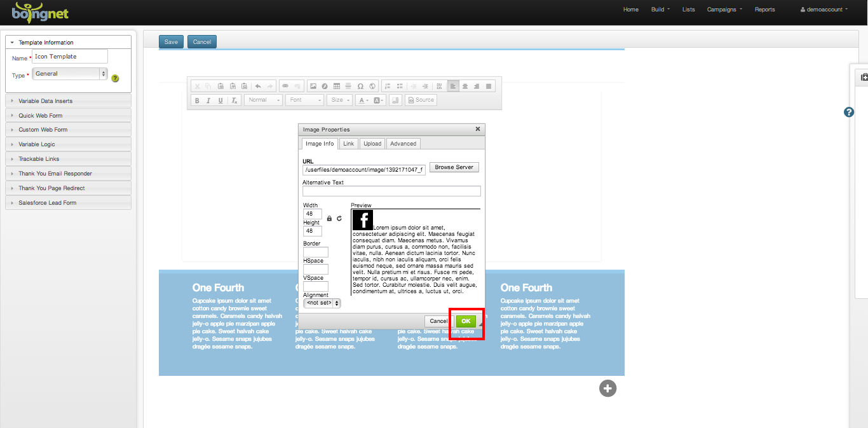
Task: Open the Campaigns menu in the top navigation
Action: (x=724, y=10)
